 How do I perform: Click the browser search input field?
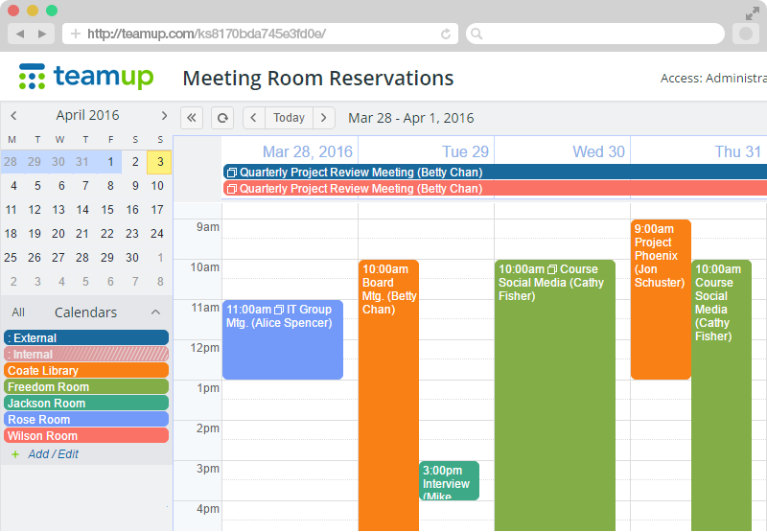[594, 34]
